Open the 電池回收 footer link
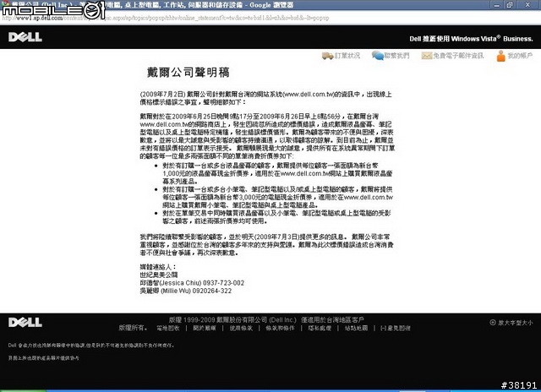The height and width of the screenshot is (392, 541). (x=168, y=328)
